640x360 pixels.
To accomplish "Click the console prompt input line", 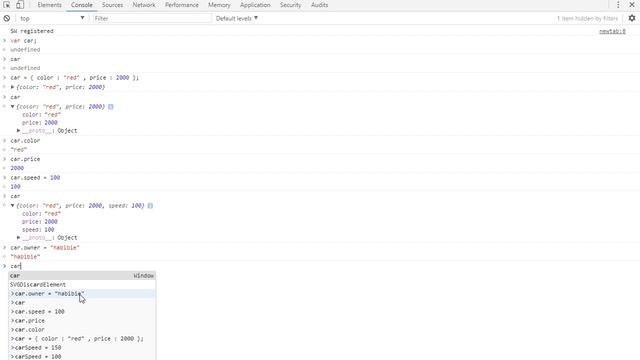I will pos(320,266).
